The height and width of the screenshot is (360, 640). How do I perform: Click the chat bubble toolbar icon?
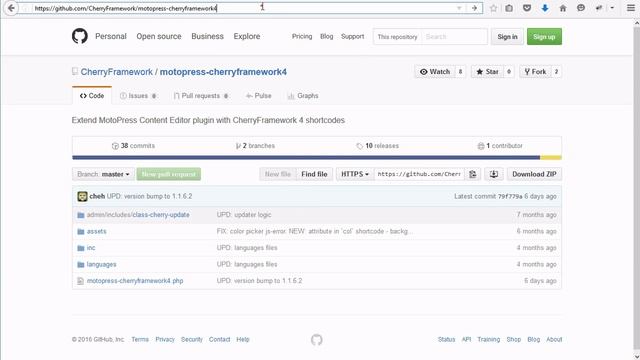(581, 8)
